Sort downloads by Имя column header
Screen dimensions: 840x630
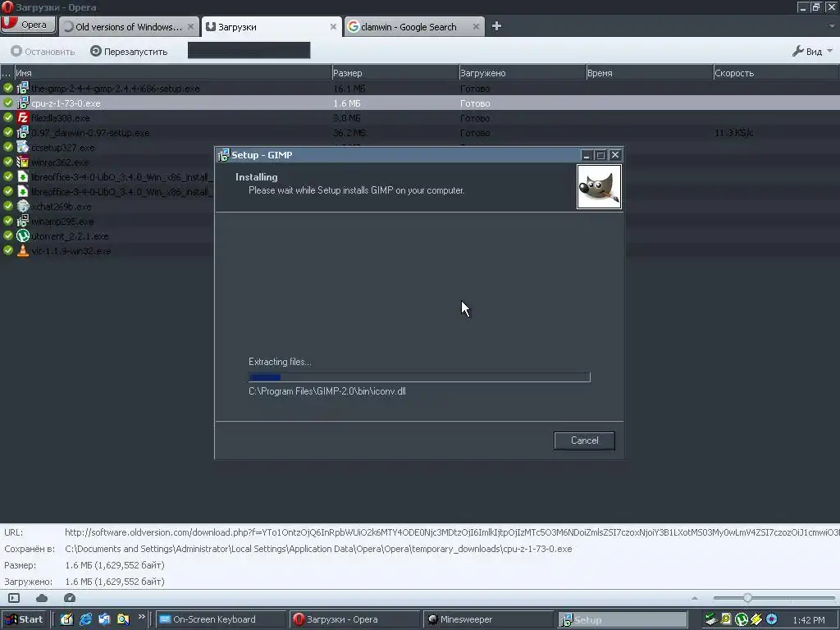(173, 73)
